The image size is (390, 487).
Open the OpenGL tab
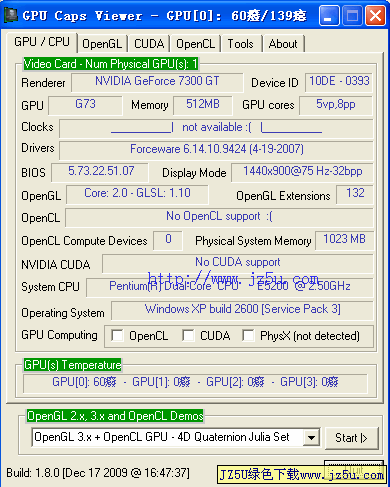pos(102,44)
